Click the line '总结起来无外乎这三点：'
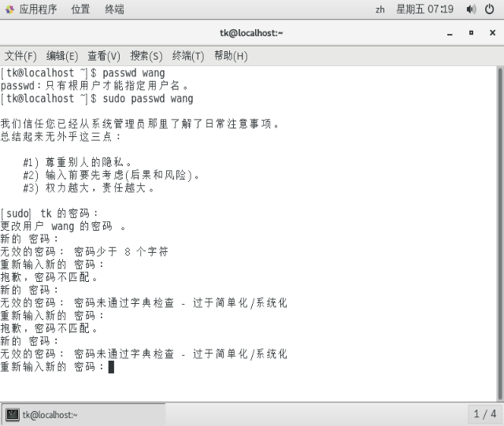 61,137
